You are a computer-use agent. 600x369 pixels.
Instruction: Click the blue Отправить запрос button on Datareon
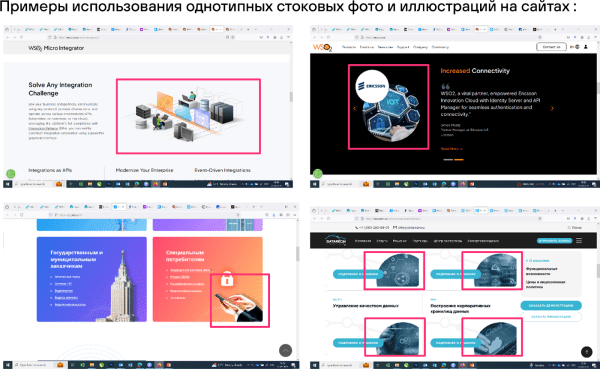coord(554,240)
